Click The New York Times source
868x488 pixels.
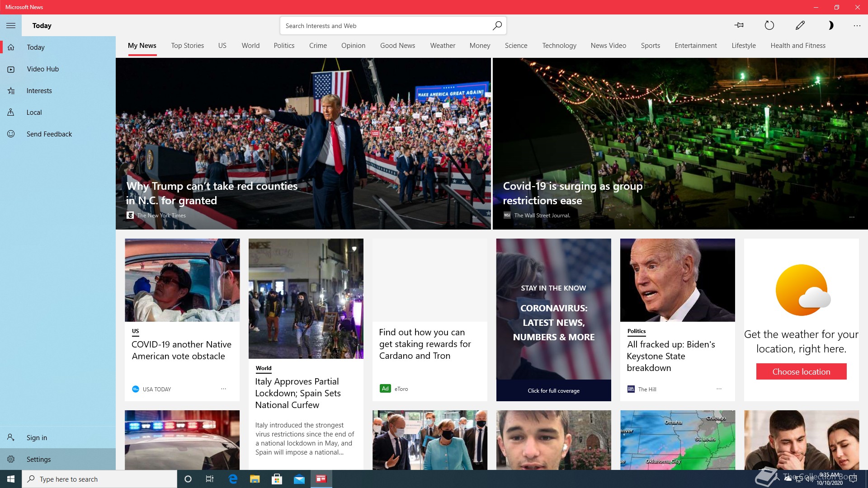[161, 216]
